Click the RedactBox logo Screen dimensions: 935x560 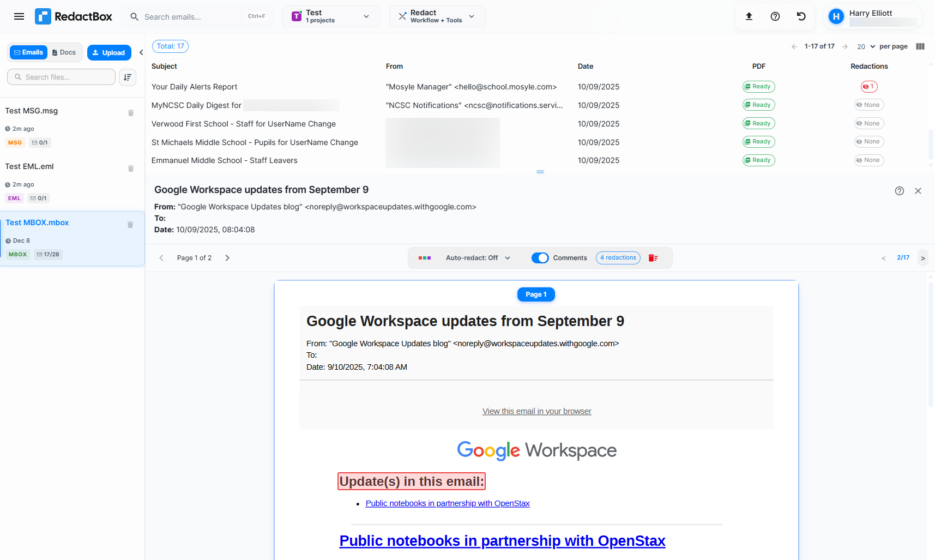(x=74, y=16)
